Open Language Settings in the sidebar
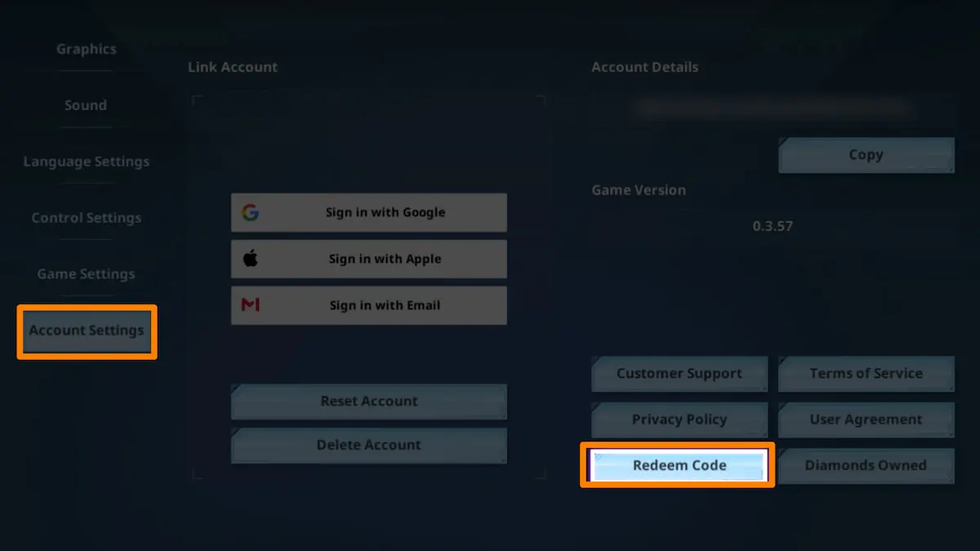 [x=86, y=162]
